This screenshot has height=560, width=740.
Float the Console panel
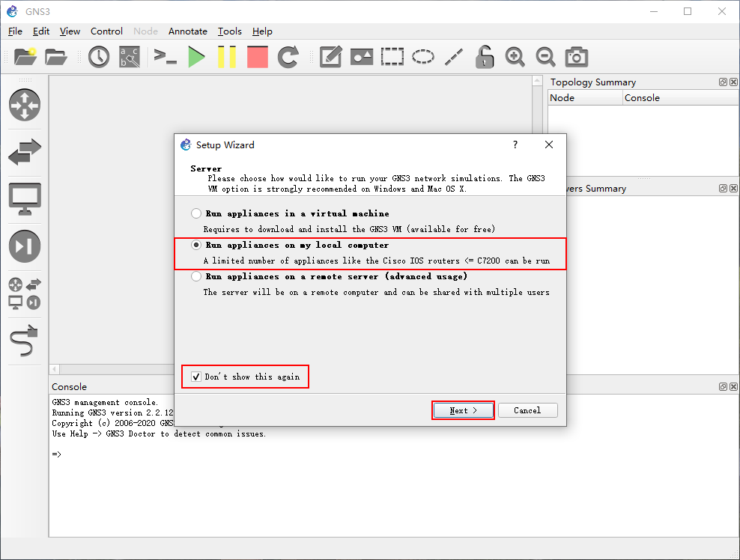tap(723, 386)
